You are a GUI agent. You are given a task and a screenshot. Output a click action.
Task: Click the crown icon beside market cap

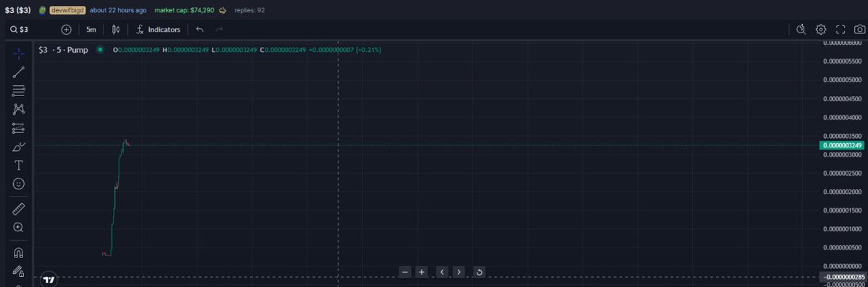pyautogui.click(x=223, y=10)
